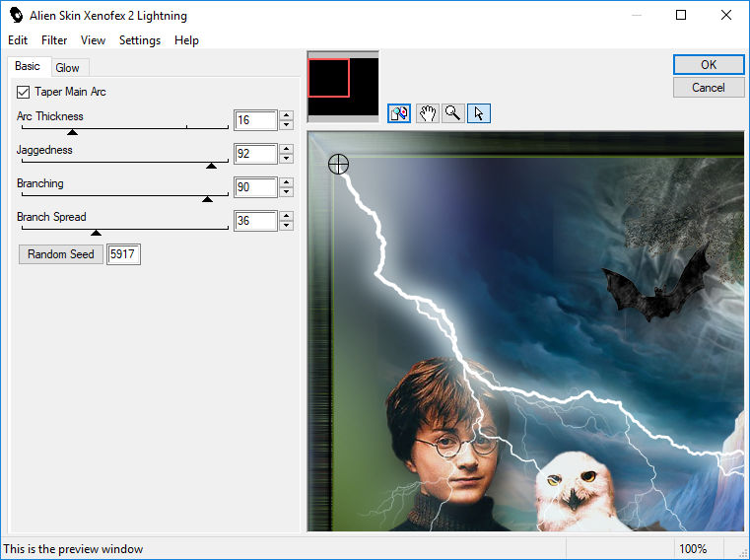Increase Arc Thickness with up arrow
The height and width of the screenshot is (560, 750).
click(286, 115)
